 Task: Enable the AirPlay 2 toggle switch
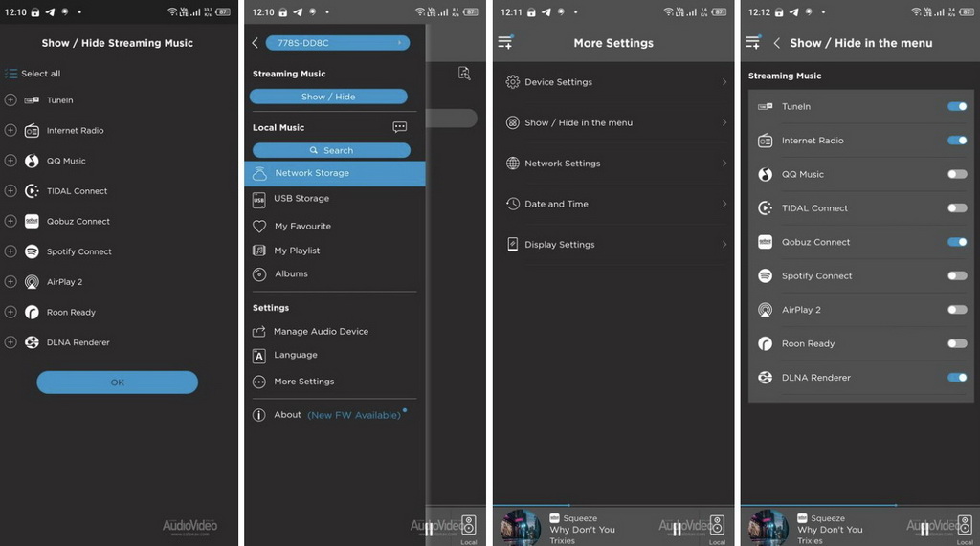(x=956, y=310)
